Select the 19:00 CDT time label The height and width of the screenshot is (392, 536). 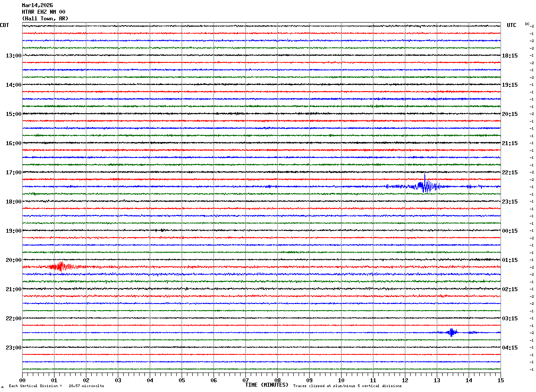click(x=14, y=231)
